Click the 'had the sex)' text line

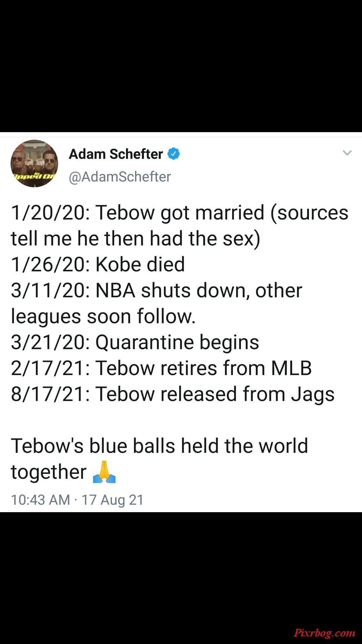point(135,238)
